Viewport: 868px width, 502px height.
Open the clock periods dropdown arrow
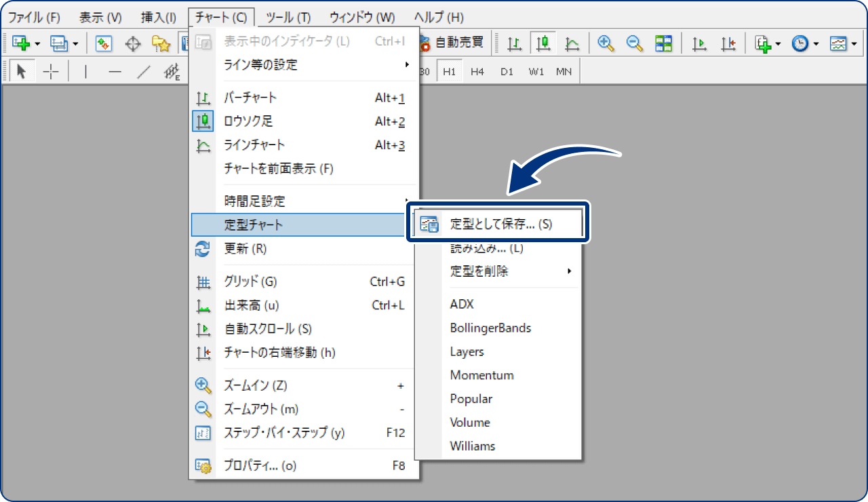(x=816, y=43)
